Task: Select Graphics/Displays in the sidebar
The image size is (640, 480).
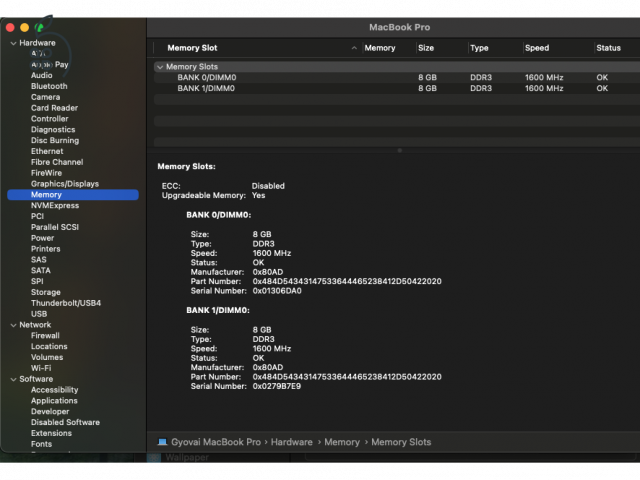Action: (x=65, y=184)
